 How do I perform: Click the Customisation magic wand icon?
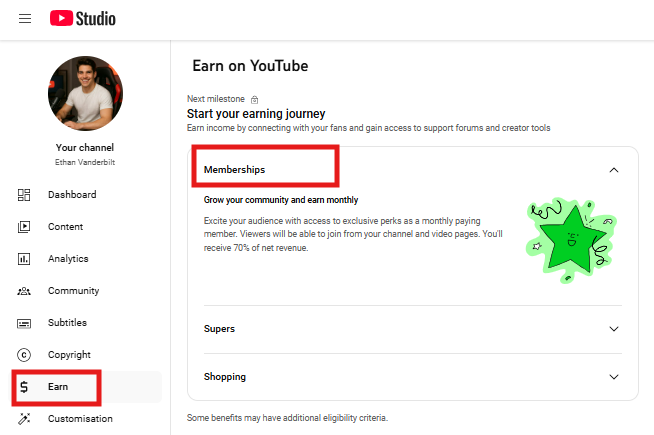point(24,419)
